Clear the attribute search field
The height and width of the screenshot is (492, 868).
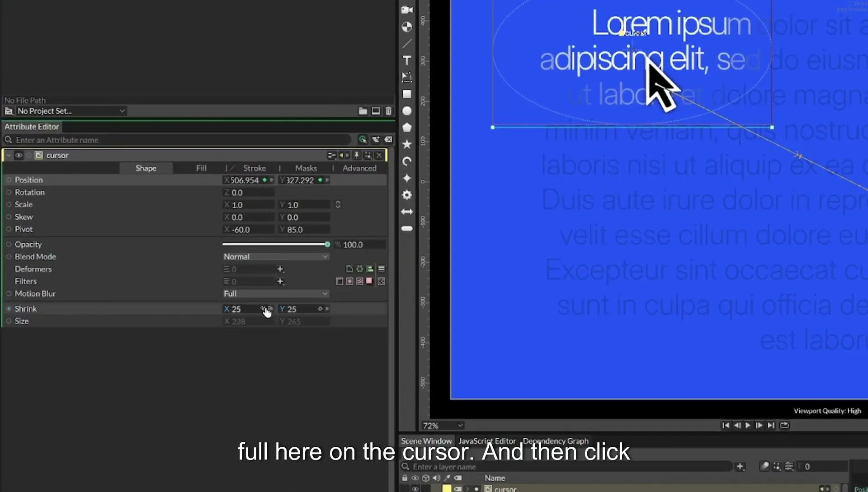click(x=388, y=140)
